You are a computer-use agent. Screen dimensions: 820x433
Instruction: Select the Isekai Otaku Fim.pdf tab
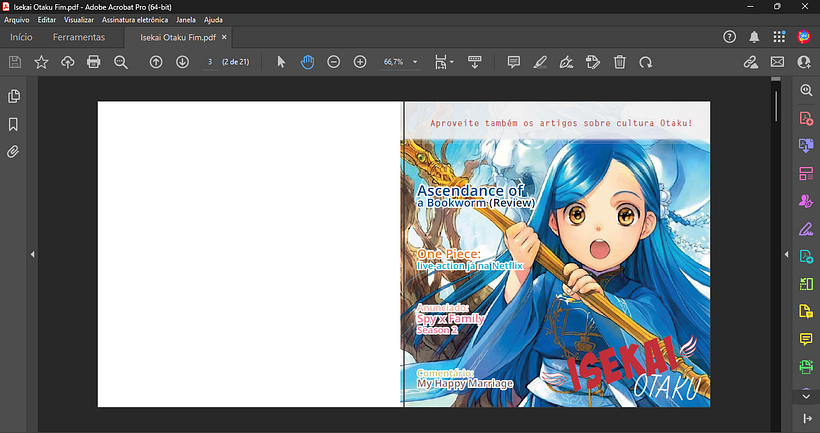pyautogui.click(x=178, y=38)
